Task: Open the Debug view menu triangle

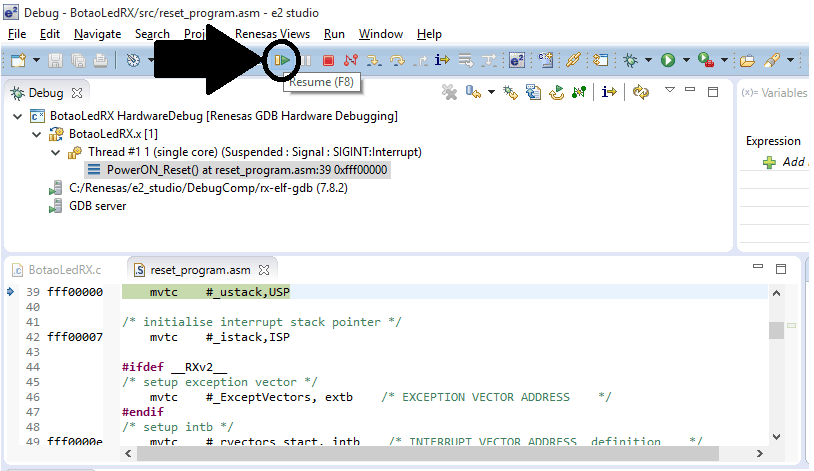Action: pos(670,90)
